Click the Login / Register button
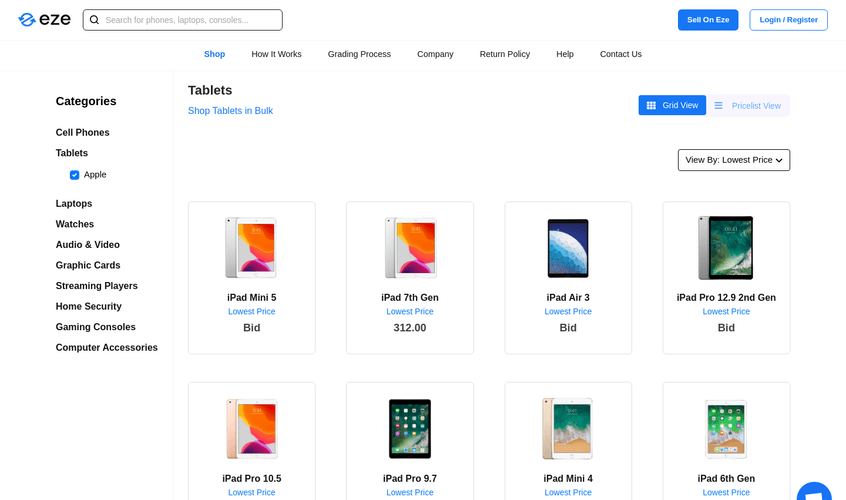 [x=788, y=20]
